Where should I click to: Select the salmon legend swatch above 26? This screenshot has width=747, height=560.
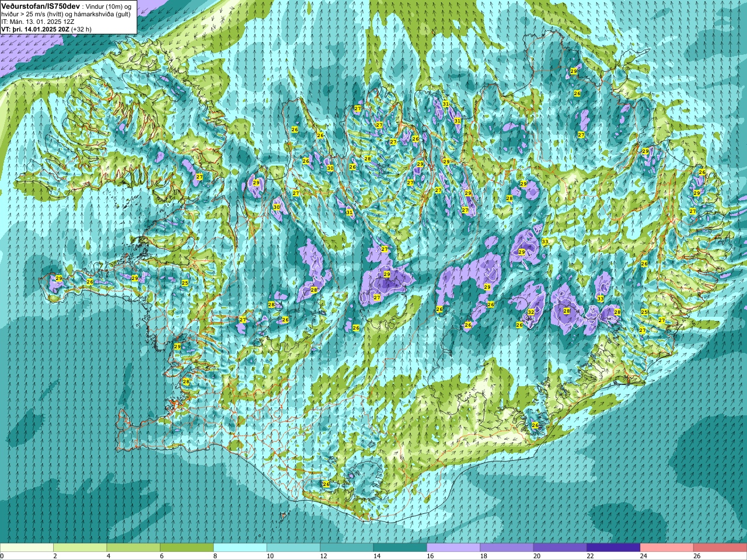pos(720,548)
